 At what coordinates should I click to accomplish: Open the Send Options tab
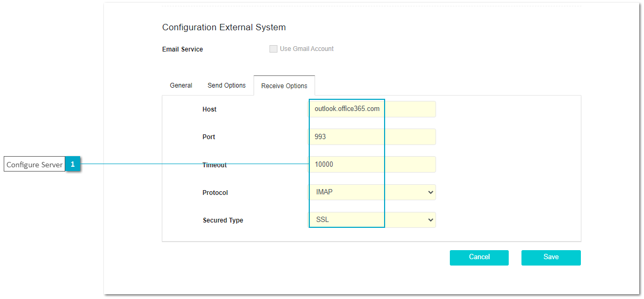pyautogui.click(x=227, y=86)
